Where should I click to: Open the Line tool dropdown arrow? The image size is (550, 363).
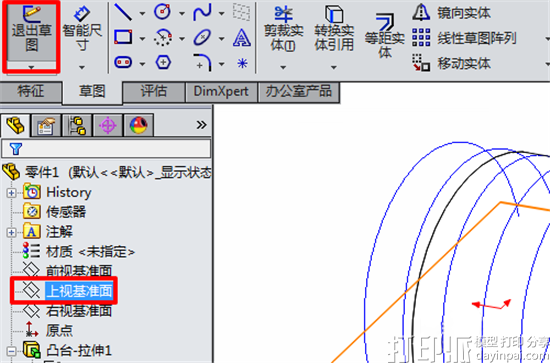coord(142,14)
